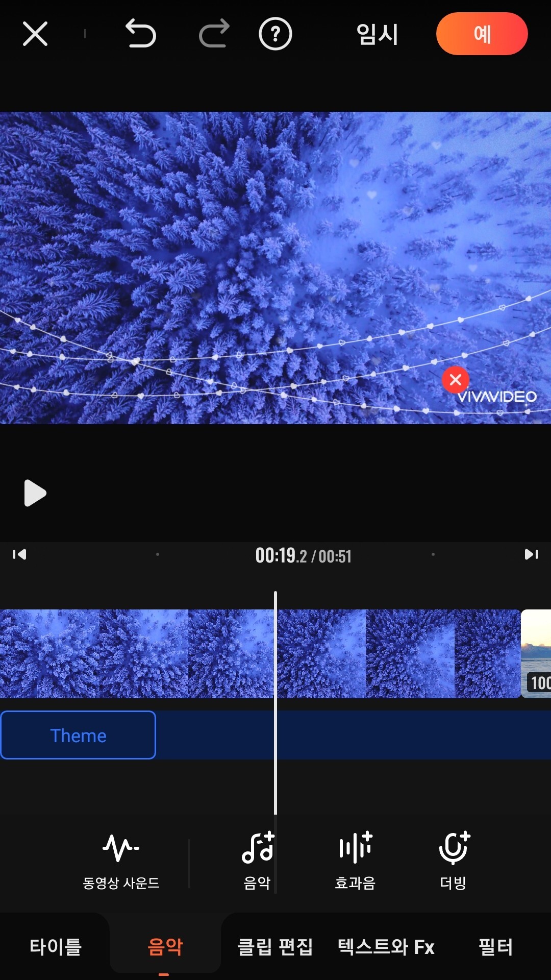This screenshot has width=551, height=980.
Task: Click the video preview of snowy forest
Action: 275,268
